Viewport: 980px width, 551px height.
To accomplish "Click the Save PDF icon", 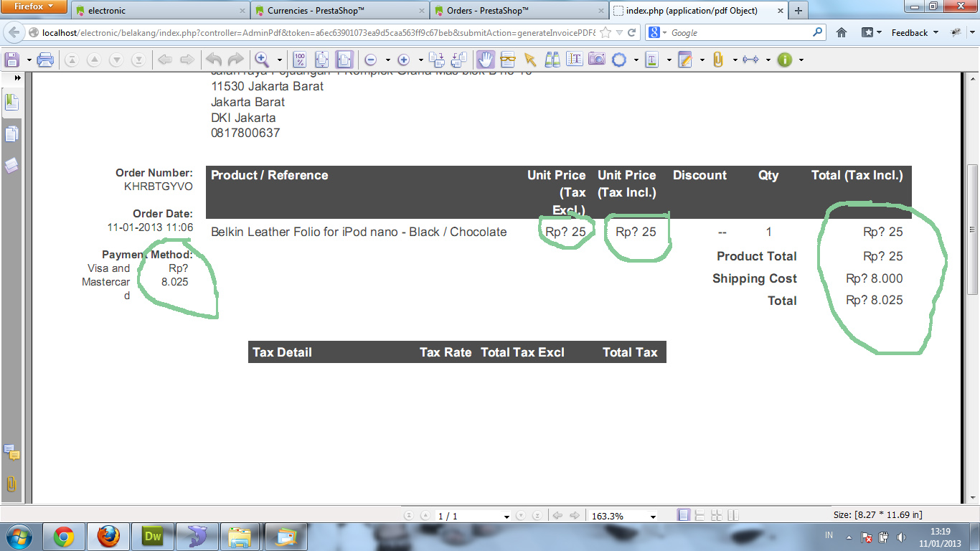I will (11, 60).
